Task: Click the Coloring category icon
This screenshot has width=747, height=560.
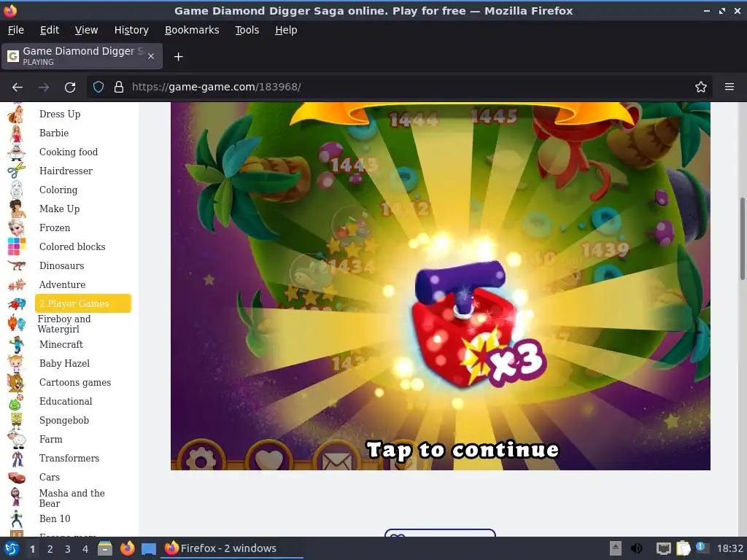Action: [x=16, y=190]
